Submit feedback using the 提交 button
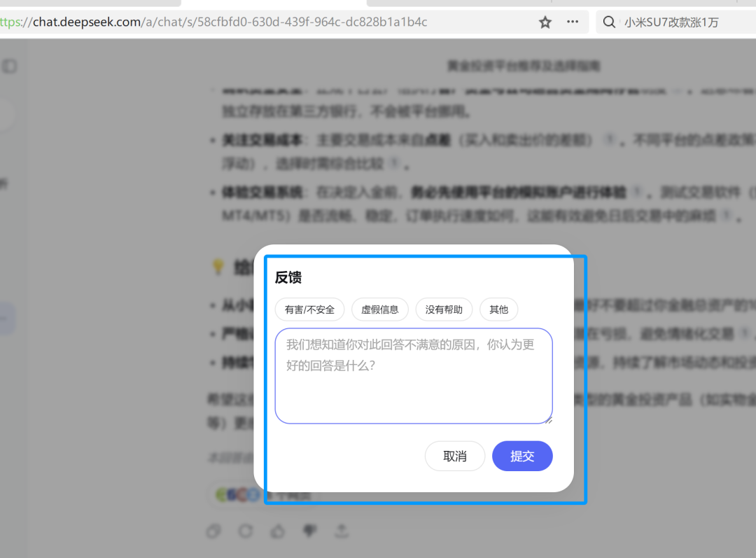This screenshot has width=756, height=558. tap(522, 456)
